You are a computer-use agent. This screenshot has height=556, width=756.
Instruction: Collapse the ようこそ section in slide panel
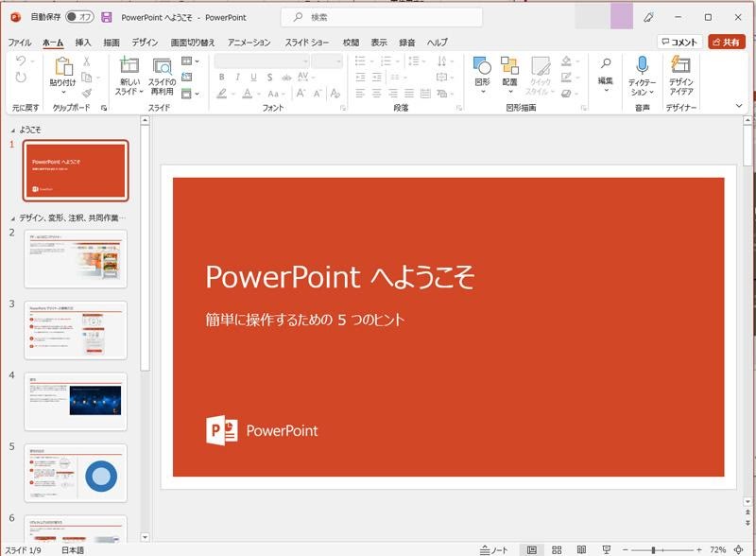click(12, 130)
